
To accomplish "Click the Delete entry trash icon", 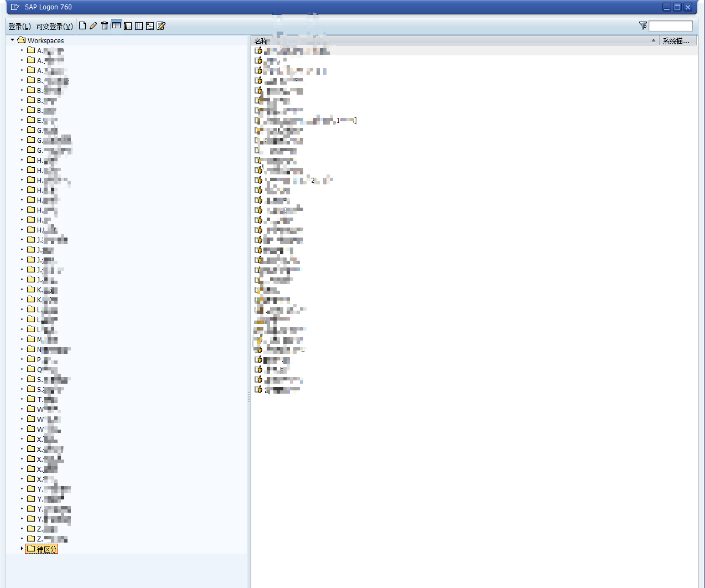I will [x=105, y=25].
